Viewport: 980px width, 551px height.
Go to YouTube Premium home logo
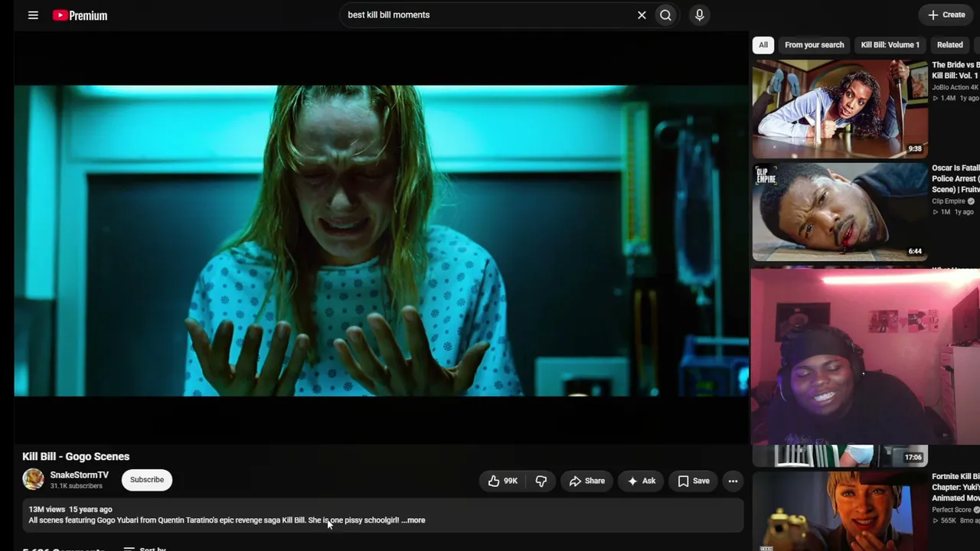pos(80,15)
